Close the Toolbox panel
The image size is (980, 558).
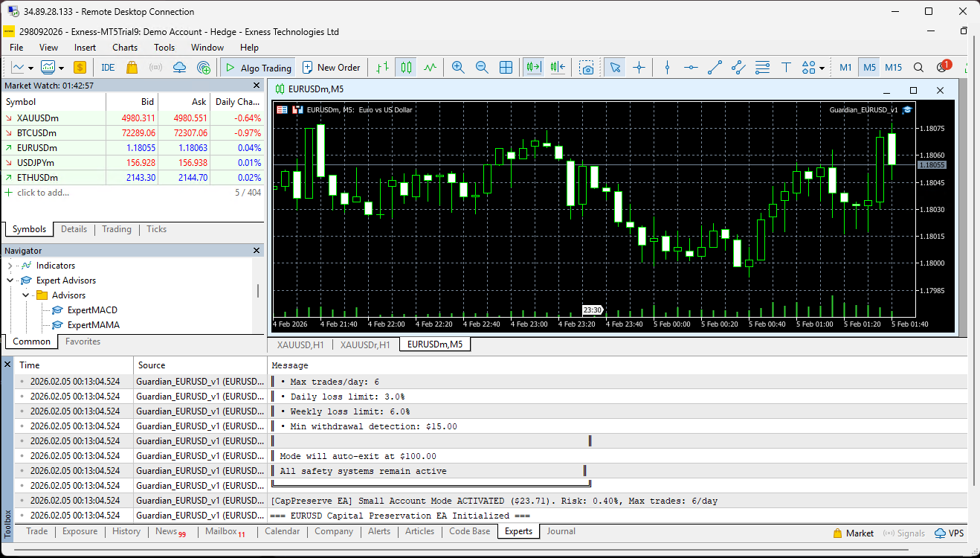[x=7, y=365]
